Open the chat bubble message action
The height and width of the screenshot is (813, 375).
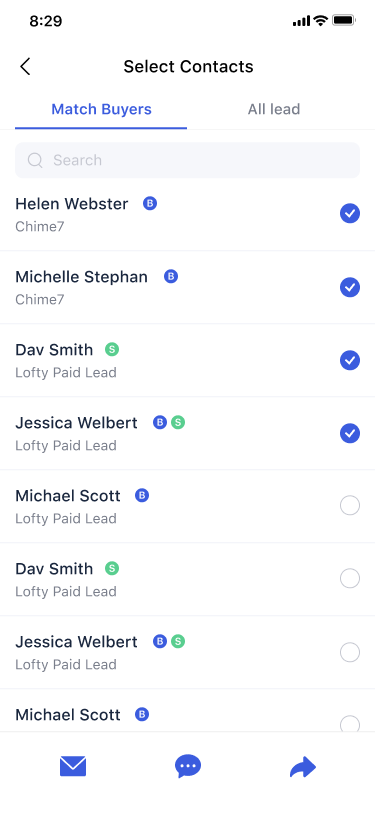click(188, 766)
